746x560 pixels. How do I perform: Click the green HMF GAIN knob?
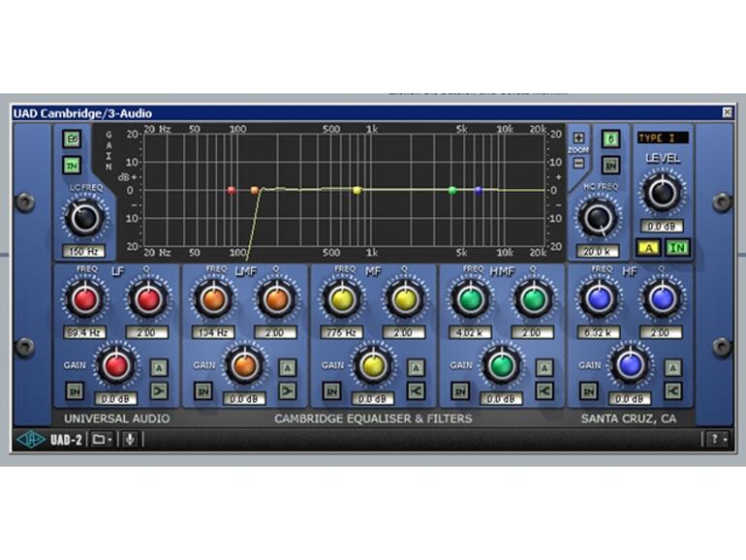coord(502,365)
